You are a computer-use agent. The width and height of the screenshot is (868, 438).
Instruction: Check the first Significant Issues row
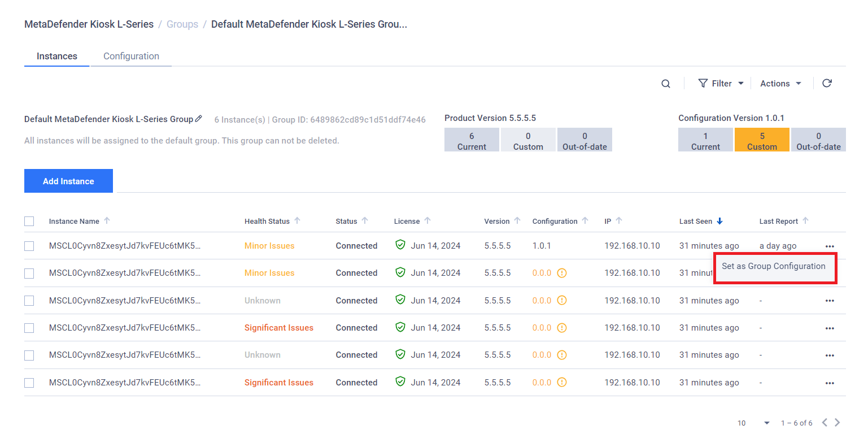coord(29,328)
